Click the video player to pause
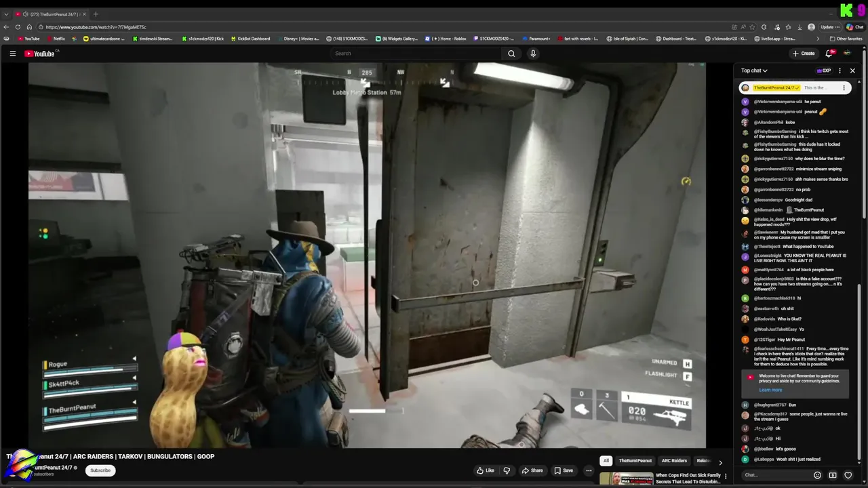Image resolution: width=868 pixels, height=488 pixels. [x=367, y=255]
